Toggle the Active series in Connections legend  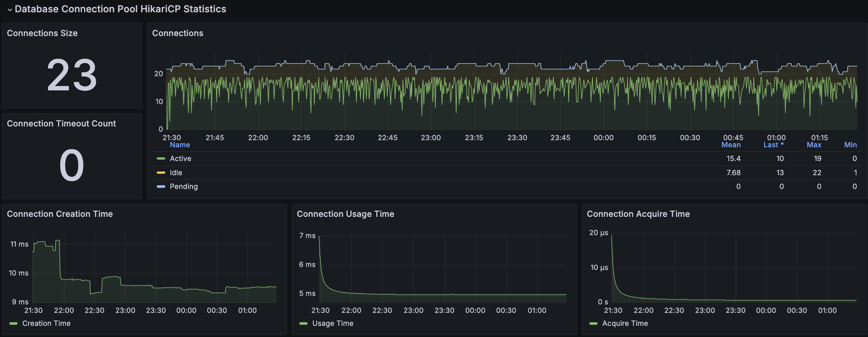181,158
